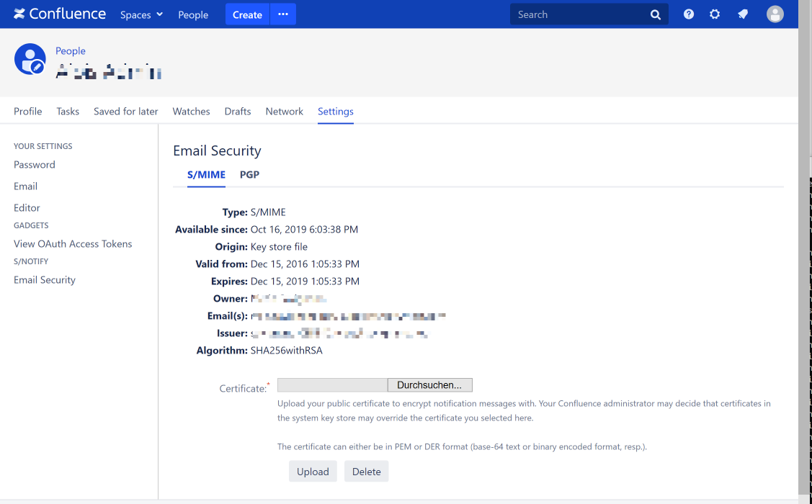
Task: Go to the Profile tab
Action: pos(28,112)
